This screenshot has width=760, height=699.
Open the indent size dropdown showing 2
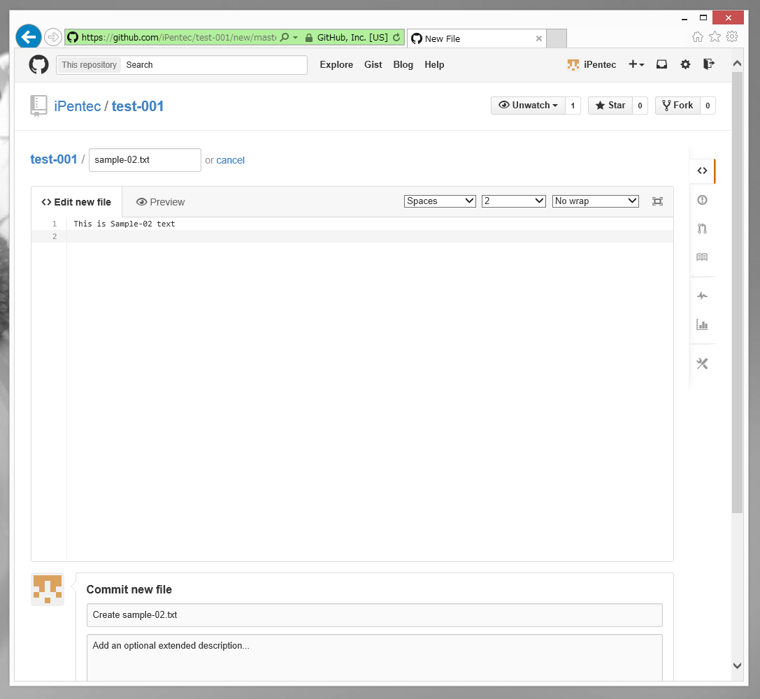tap(514, 201)
